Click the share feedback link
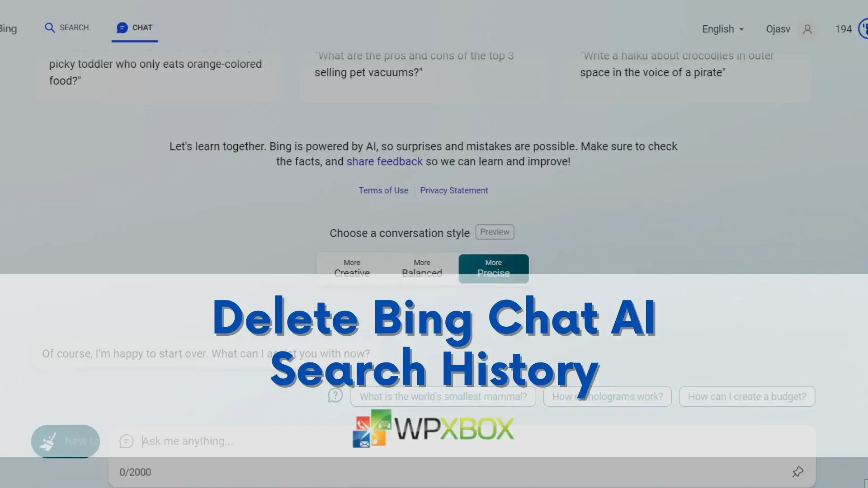Viewport: 868px width, 488px height. [x=385, y=161]
